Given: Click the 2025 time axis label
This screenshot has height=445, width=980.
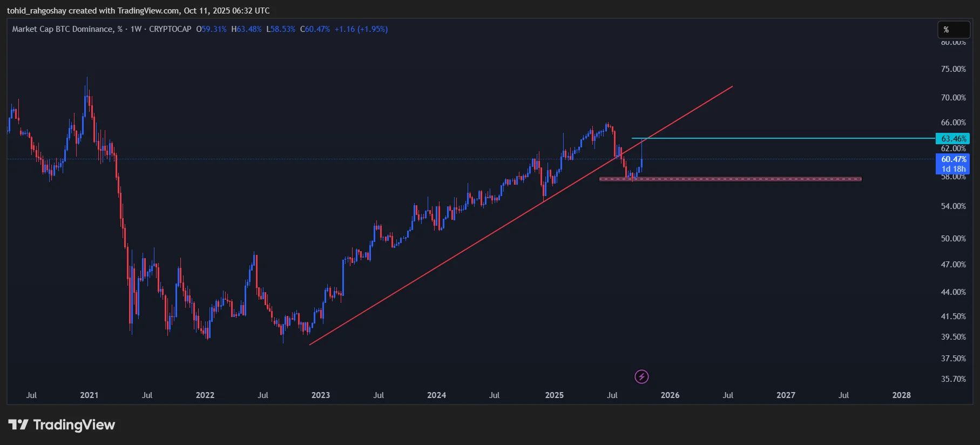Looking at the screenshot, I should pyautogui.click(x=554, y=395).
